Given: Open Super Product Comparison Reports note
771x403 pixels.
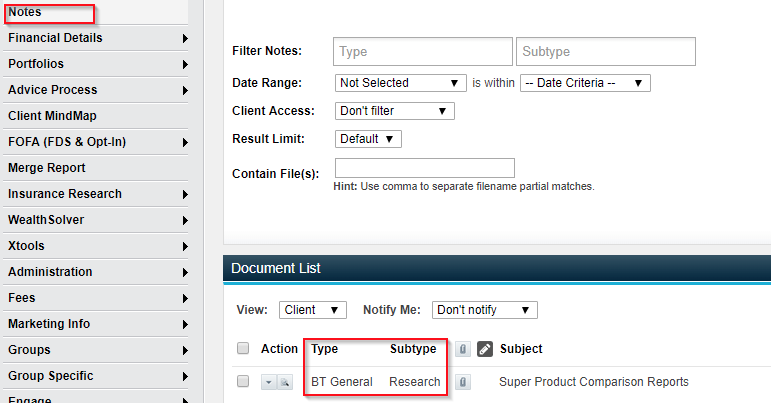Looking at the screenshot, I should [x=594, y=382].
